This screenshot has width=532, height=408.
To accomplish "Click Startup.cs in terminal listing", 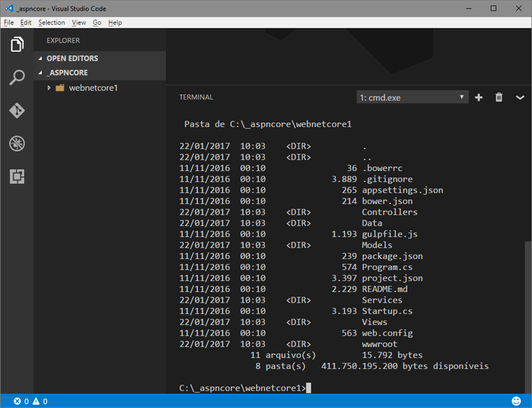I will coord(387,311).
